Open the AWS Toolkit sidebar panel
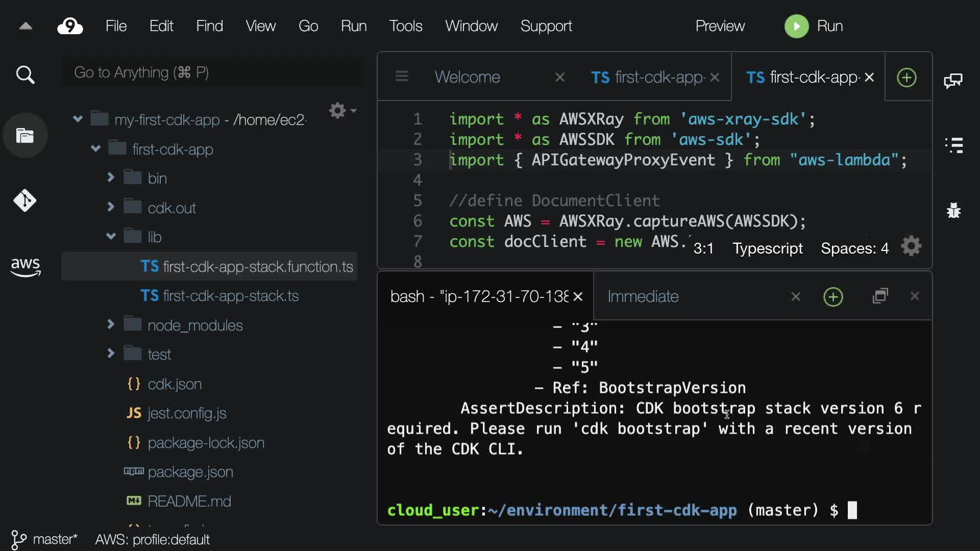Viewport: 980px width, 551px height. (x=25, y=266)
